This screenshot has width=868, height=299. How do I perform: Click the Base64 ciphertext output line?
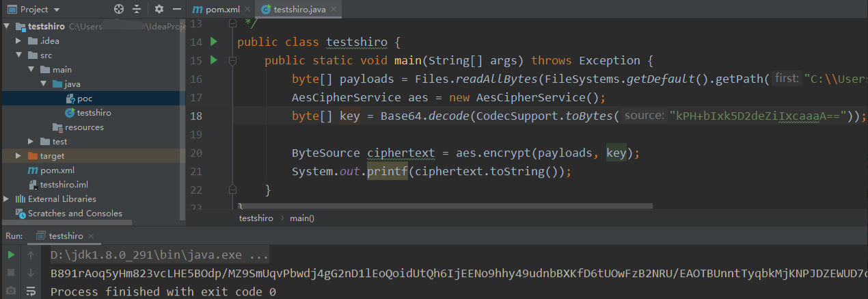(459, 274)
